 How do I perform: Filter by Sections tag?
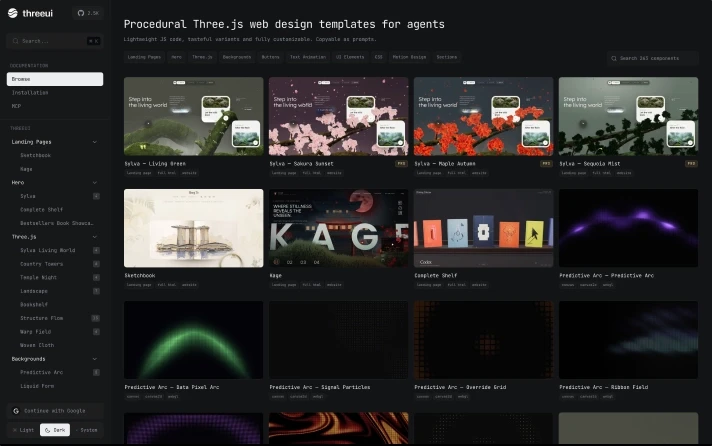pyautogui.click(x=447, y=57)
